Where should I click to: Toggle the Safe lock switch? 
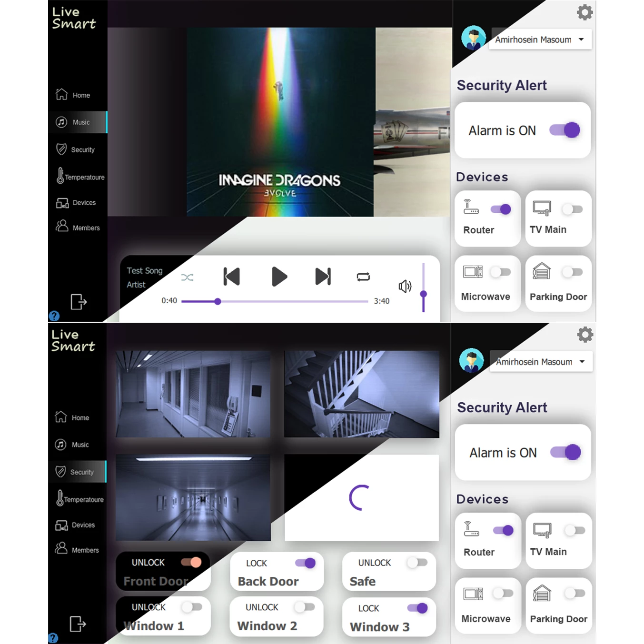(x=417, y=563)
